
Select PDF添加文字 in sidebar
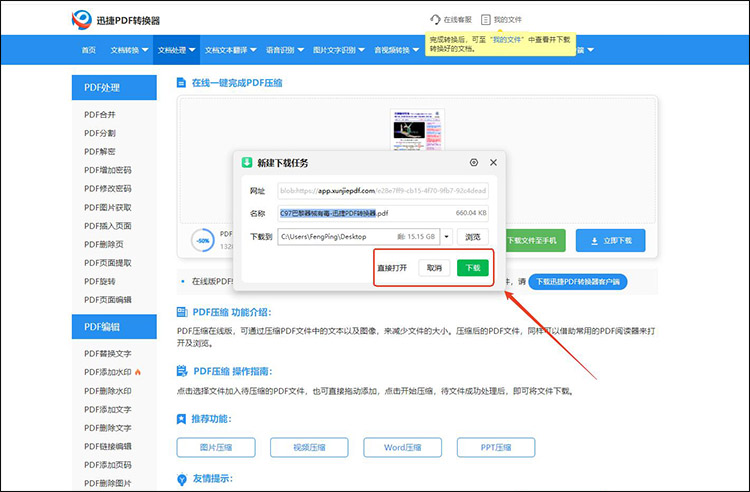108,410
